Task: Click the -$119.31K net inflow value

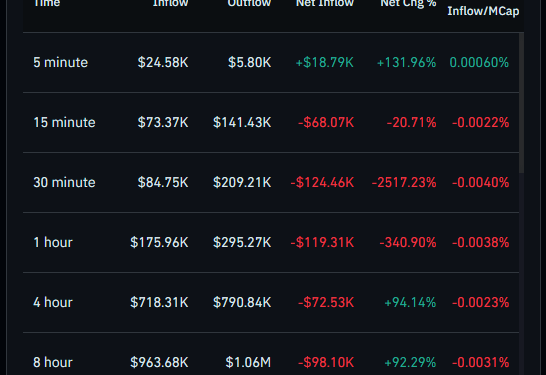Action: [322, 242]
